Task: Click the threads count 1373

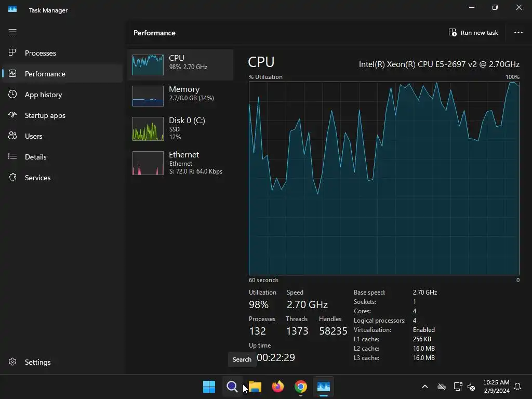Action: click(297, 331)
